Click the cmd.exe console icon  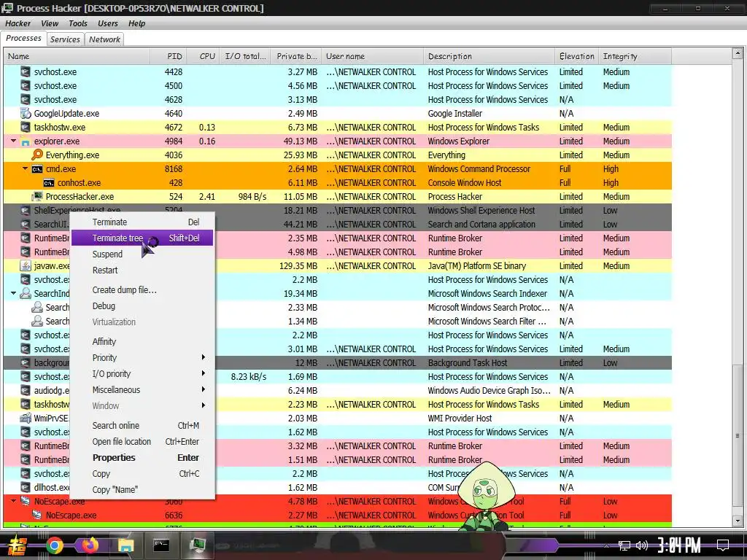[x=37, y=169]
